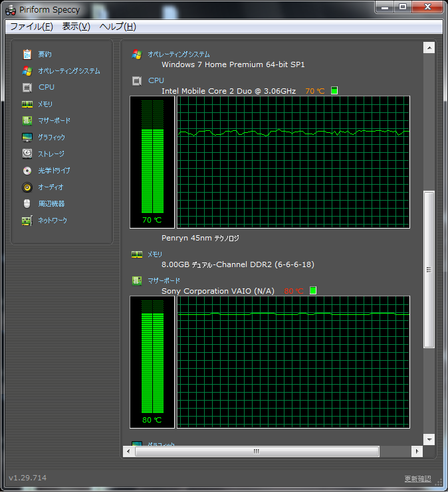Click the マザーボード icon in main panel
This screenshot has height=493, width=448.
point(136,280)
